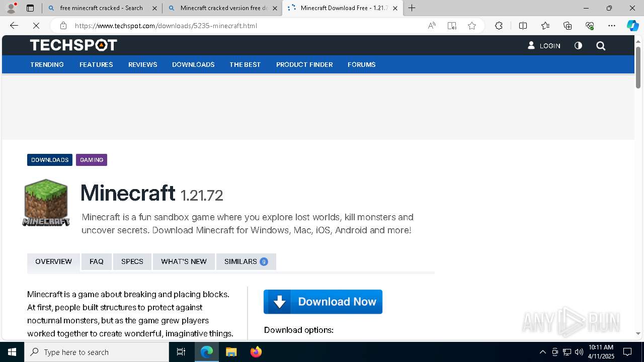Show hidden system tray icons

click(542, 352)
